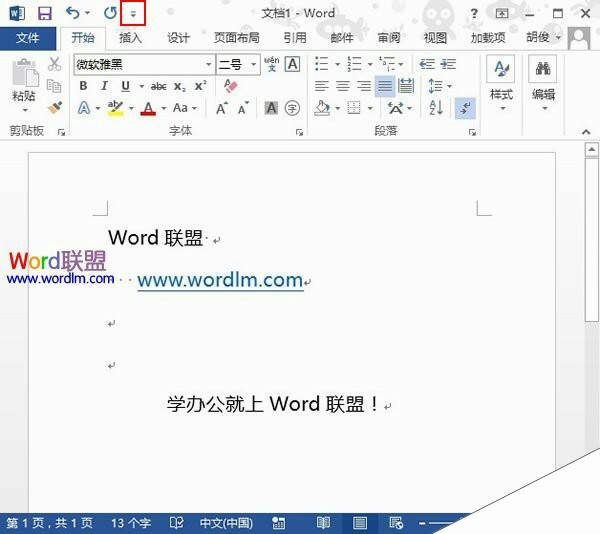Click the Copy icon

pos(54,86)
